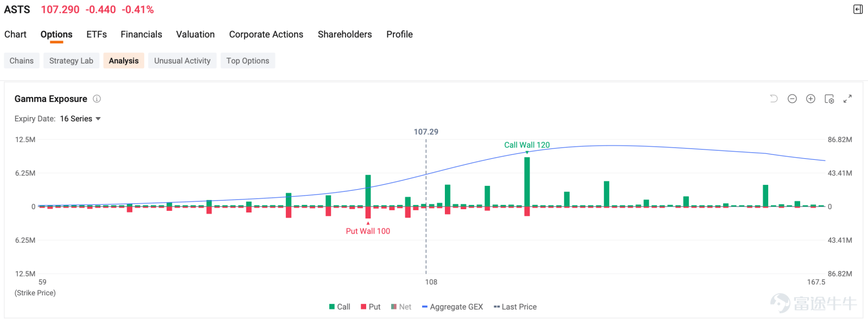Viewport: 868px width, 323px height.
Task: Enable Net series in legend
Action: coord(401,307)
